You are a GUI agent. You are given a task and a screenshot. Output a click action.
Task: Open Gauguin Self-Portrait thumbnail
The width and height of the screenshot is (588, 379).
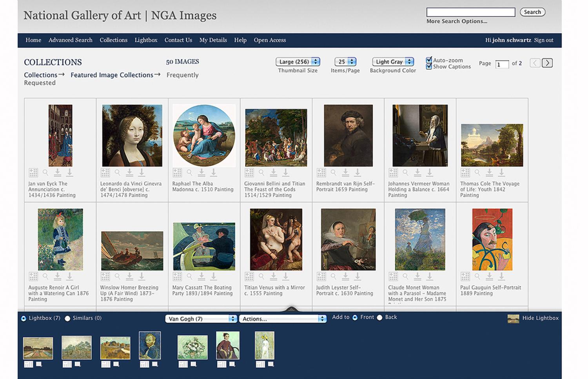pos(492,239)
